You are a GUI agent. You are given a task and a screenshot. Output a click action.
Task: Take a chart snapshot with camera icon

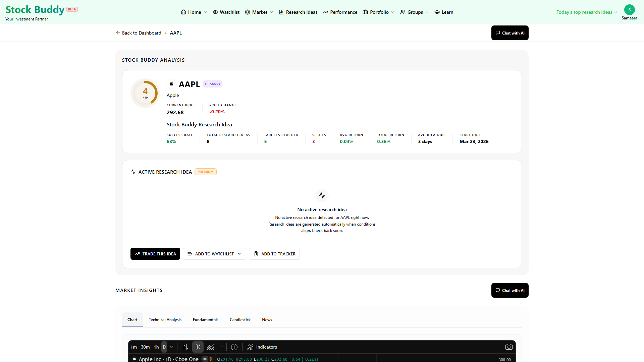(x=509, y=347)
